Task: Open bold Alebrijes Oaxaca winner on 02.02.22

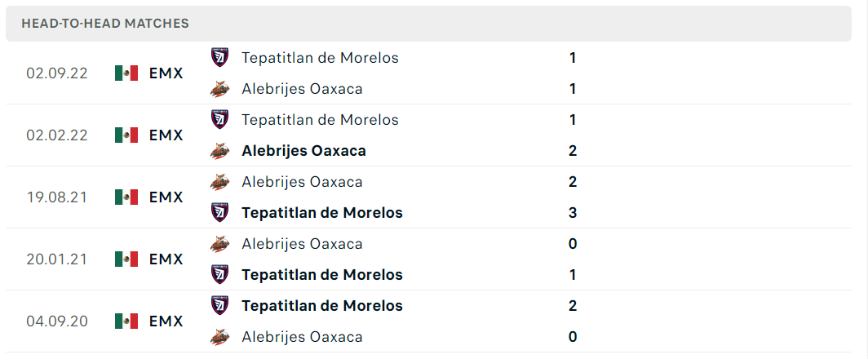Action: pos(304,151)
